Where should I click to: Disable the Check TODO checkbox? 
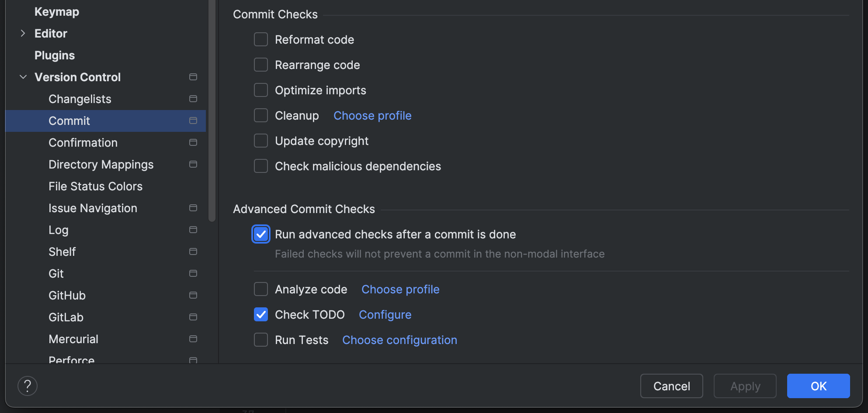click(261, 315)
